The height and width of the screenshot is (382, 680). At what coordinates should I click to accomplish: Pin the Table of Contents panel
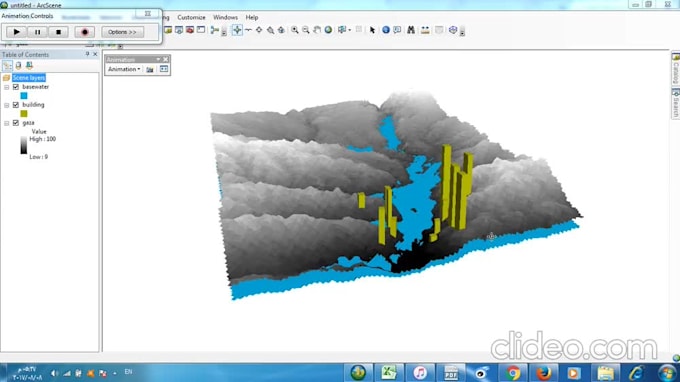pos(87,54)
